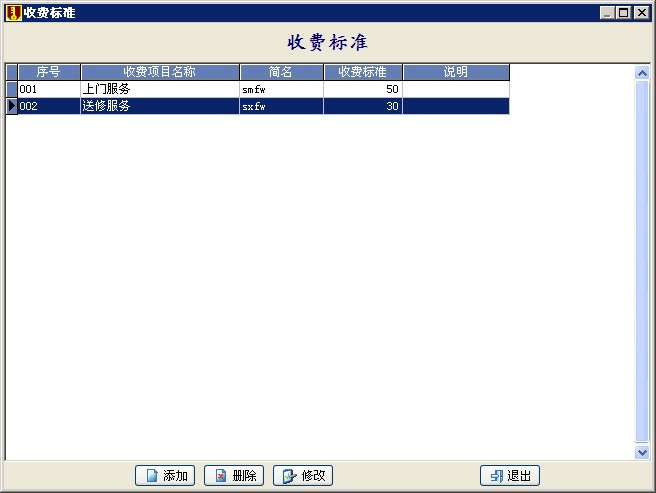
Task: Click the 收费项目名称 column header
Action: pyautogui.click(x=159, y=72)
